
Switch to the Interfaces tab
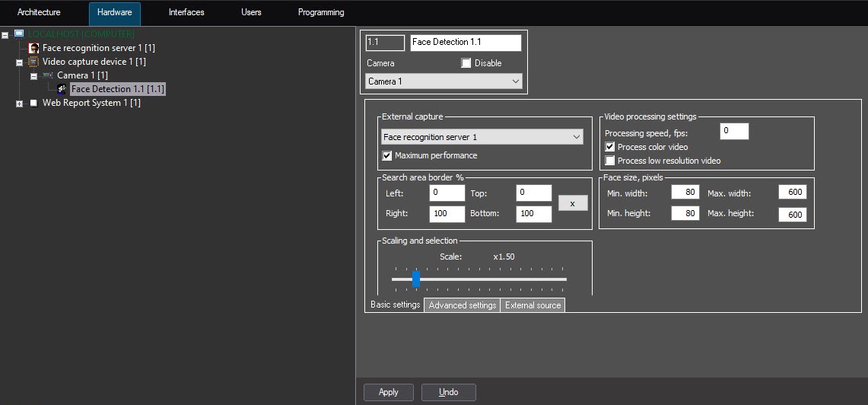point(186,13)
